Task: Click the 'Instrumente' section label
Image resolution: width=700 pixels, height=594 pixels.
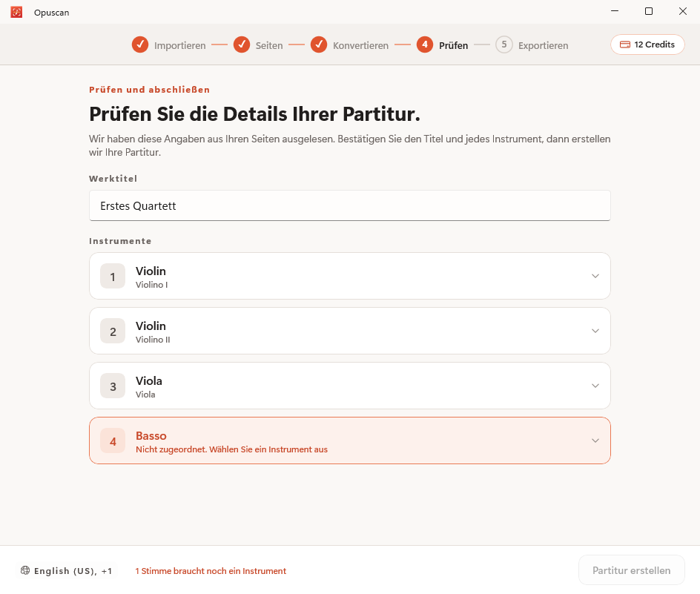Action: tap(120, 241)
